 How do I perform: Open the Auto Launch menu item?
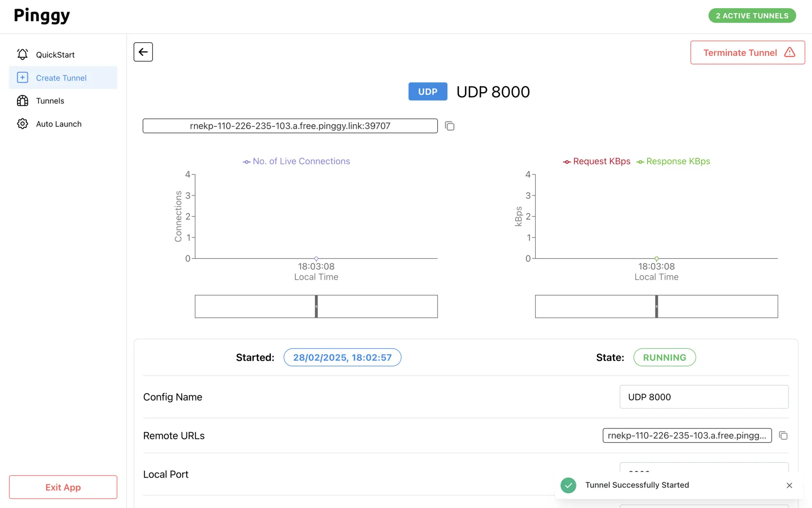pyautogui.click(x=63, y=124)
